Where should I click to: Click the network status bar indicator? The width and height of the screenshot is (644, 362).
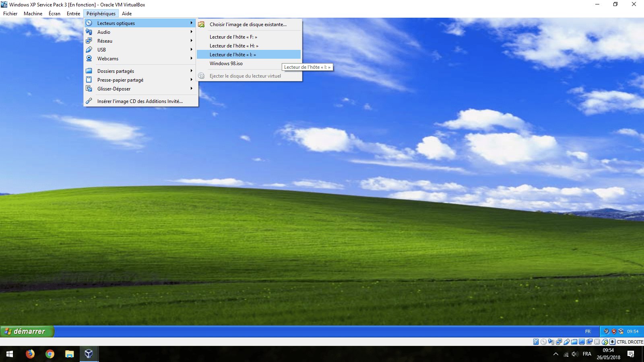559,342
